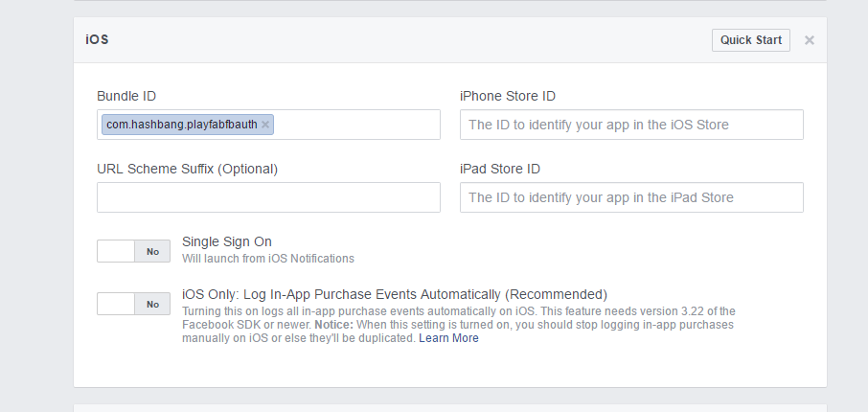Image resolution: width=868 pixels, height=412 pixels.
Task: Focus the iPad Store ID field
Action: [x=631, y=197]
